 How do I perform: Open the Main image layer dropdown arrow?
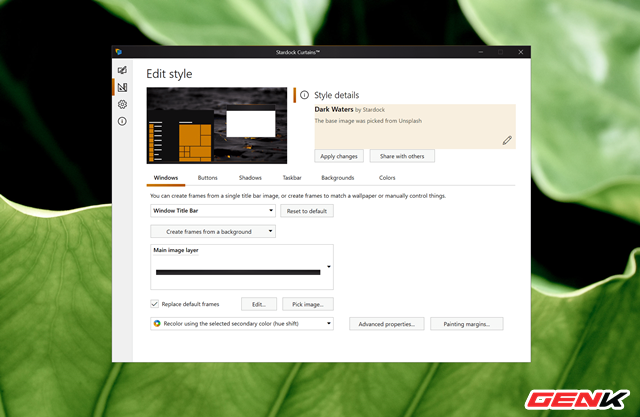(x=329, y=267)
